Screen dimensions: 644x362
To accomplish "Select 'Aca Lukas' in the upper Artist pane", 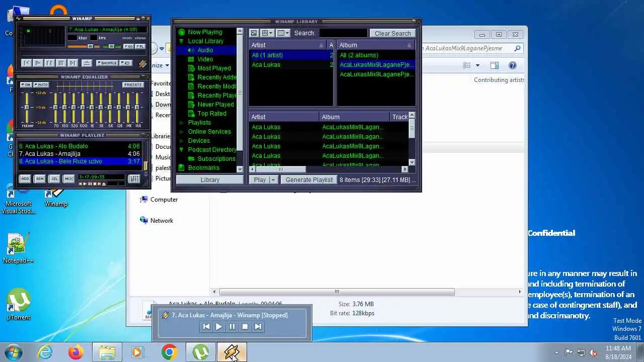I will [x=291, y=65].
